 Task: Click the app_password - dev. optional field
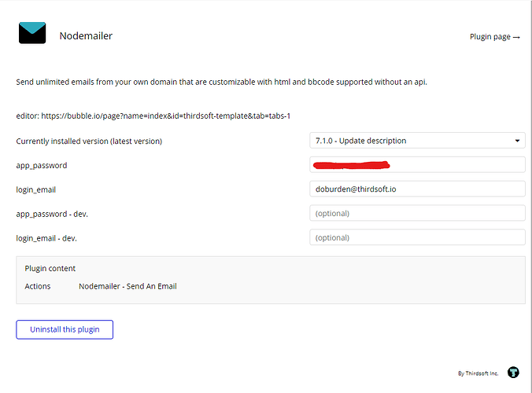pyautogui.click(x=417, y=213)
